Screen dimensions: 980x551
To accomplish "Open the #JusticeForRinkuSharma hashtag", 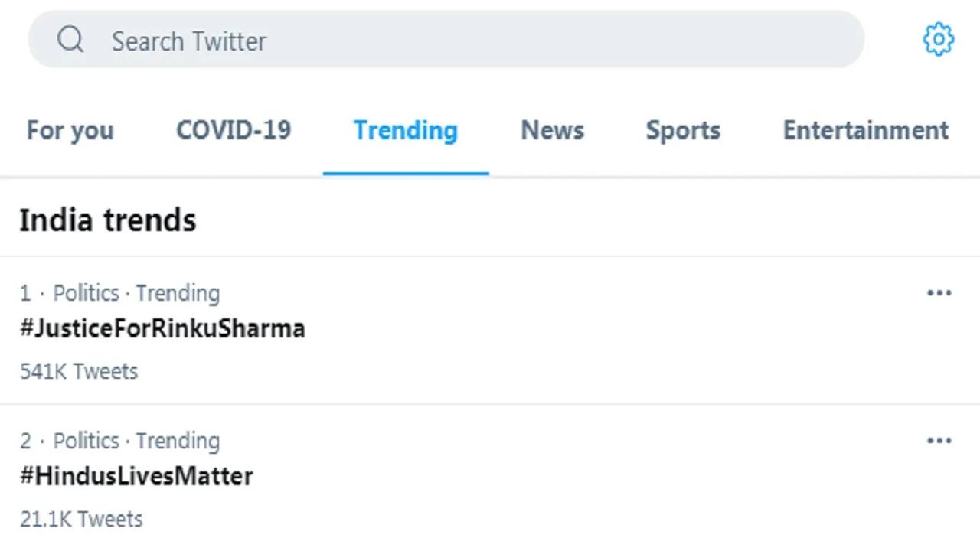I will (162, 329).
